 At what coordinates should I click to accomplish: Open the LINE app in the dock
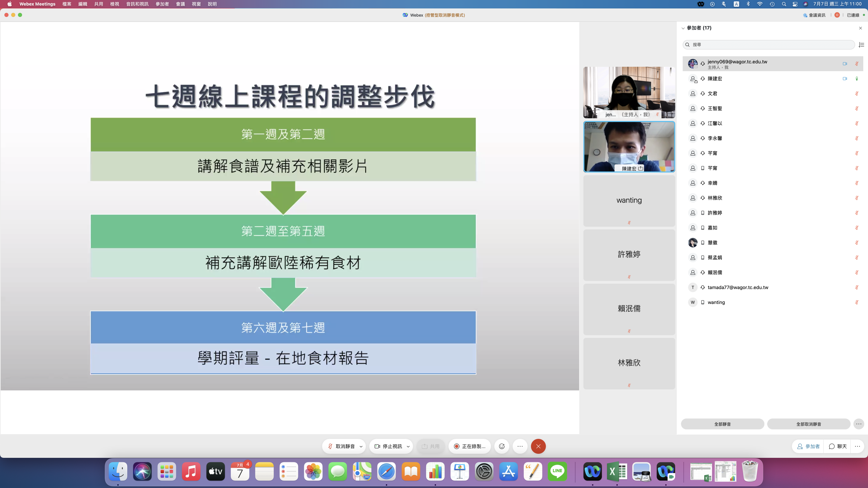tap(557, 471)
